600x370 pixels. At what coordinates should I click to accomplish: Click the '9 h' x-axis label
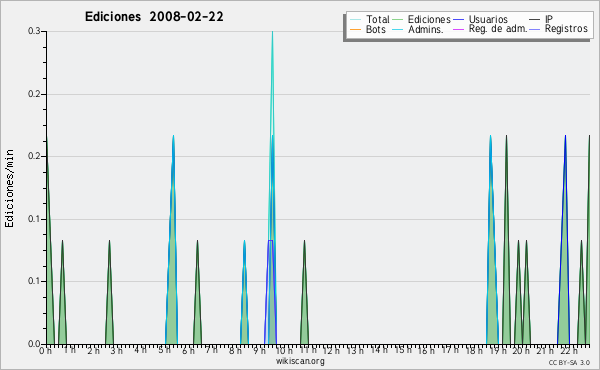[259, 351]
